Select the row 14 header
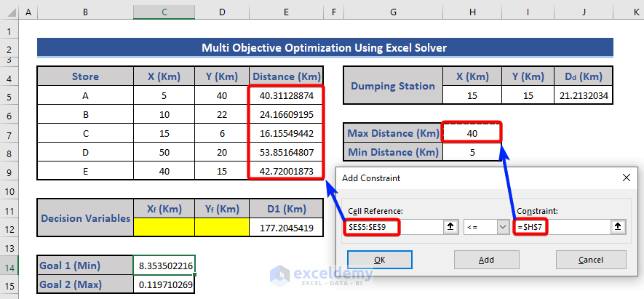This screenshot has width=644, height=299. point(9,266)
